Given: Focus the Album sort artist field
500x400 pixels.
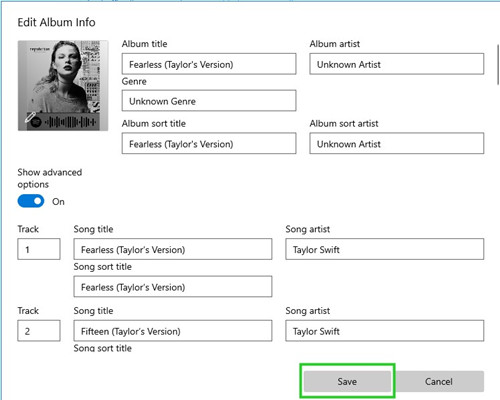Looking at the screenshot, I should 397,143.
